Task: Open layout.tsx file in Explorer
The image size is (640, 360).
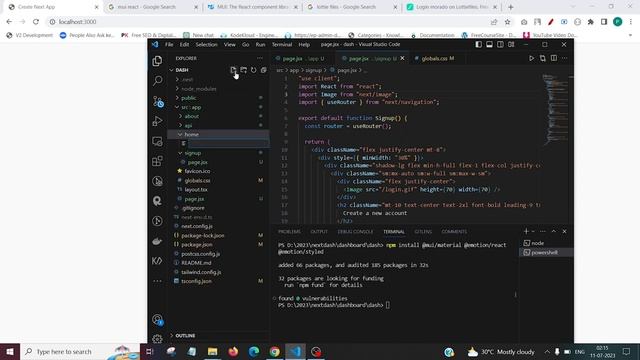Action: 196,189
